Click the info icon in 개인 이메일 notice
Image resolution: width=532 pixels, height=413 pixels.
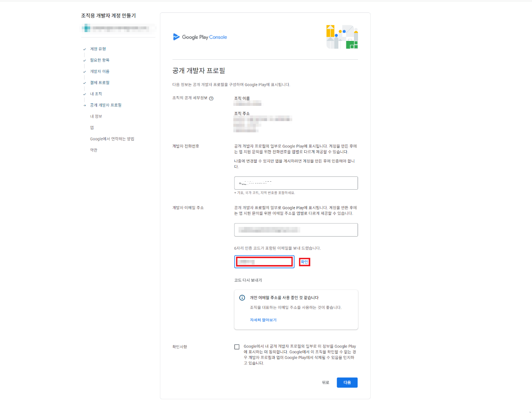click(242, 298)
